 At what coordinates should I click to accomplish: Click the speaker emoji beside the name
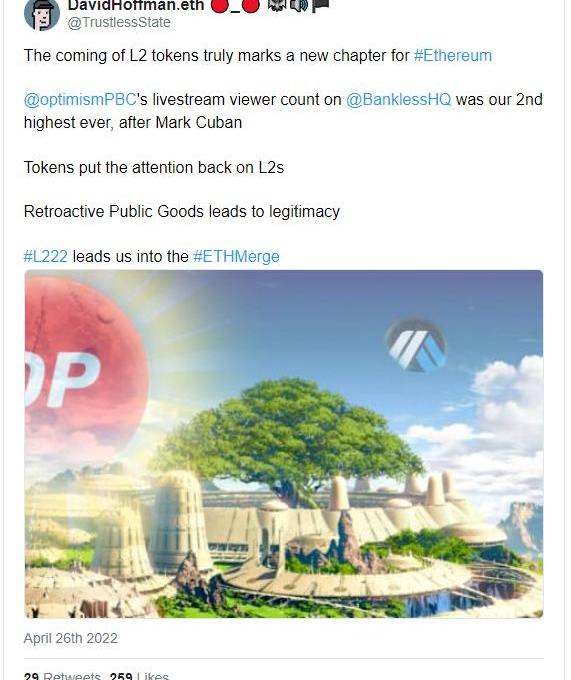(299, 5)
